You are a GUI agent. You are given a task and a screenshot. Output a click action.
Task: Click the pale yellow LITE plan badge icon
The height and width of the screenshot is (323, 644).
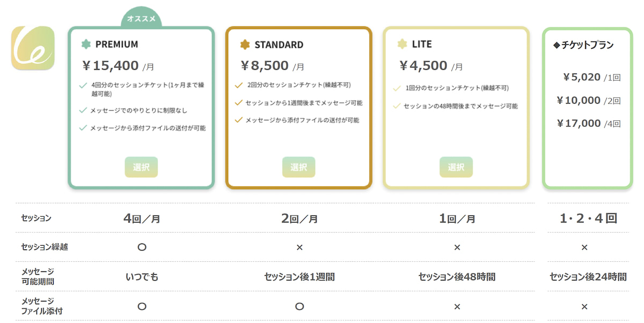click(402, 44)
